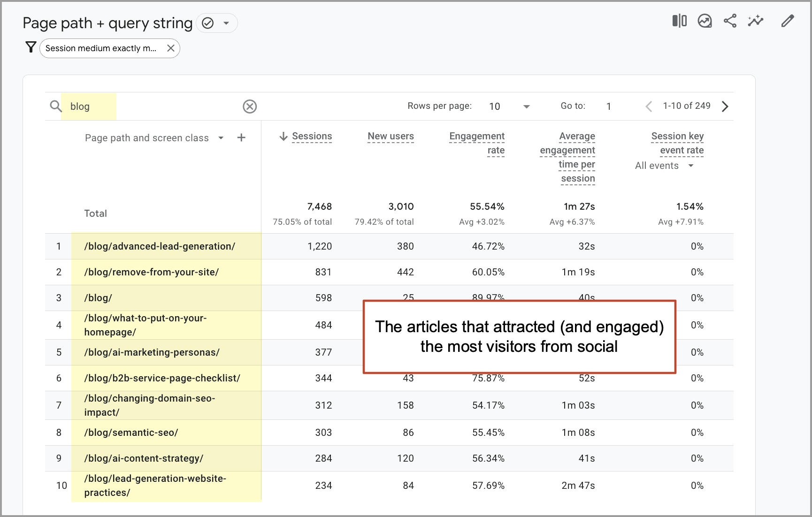The height and width of the screenshot is (517, 812).
Task: Click the total new users value 3,010
Action: point(401,206)
